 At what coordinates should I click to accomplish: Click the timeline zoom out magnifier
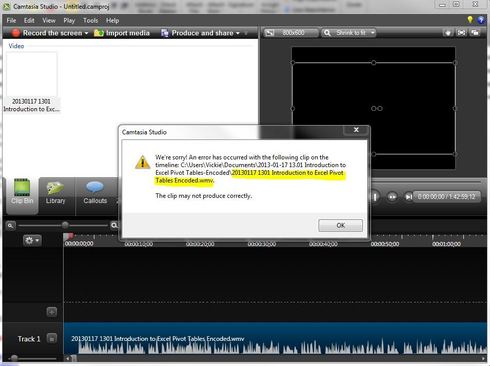[x=10, y=226]
